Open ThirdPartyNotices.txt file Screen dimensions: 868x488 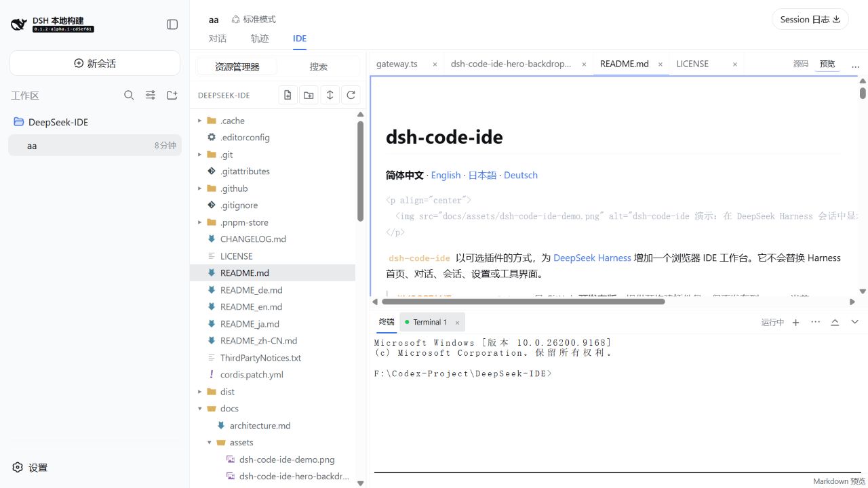pyautogui.click(x=273, y=358)
